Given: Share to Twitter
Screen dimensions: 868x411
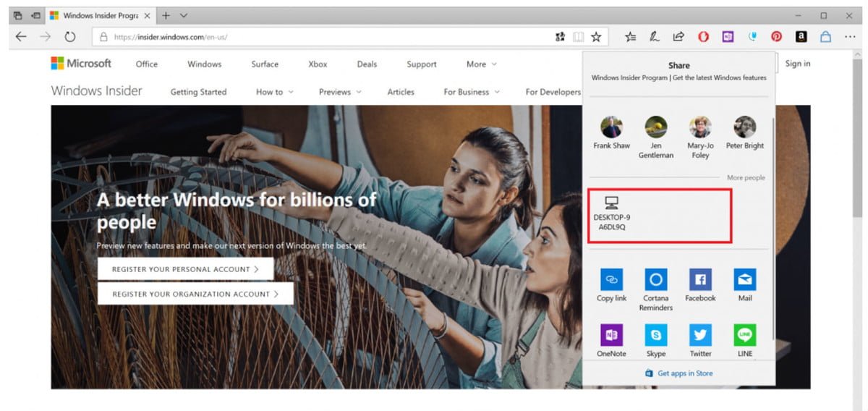Looking at the screenshot, I should pos(700,341).
